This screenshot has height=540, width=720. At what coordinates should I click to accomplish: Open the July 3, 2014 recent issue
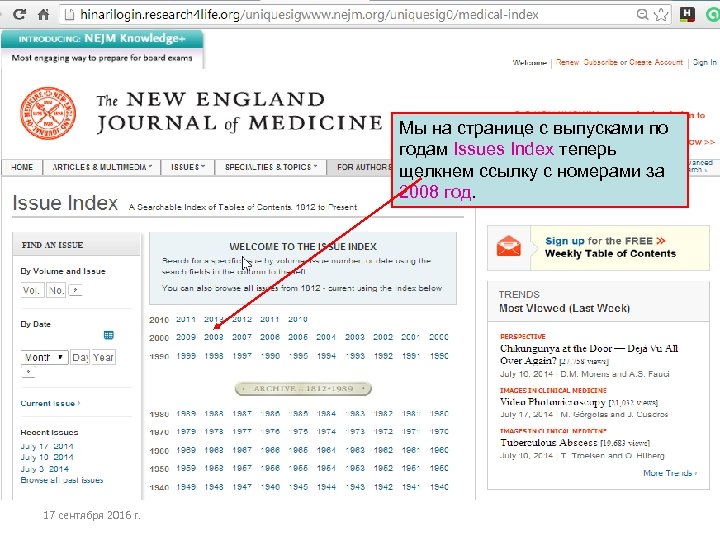(x=45, y=469)
